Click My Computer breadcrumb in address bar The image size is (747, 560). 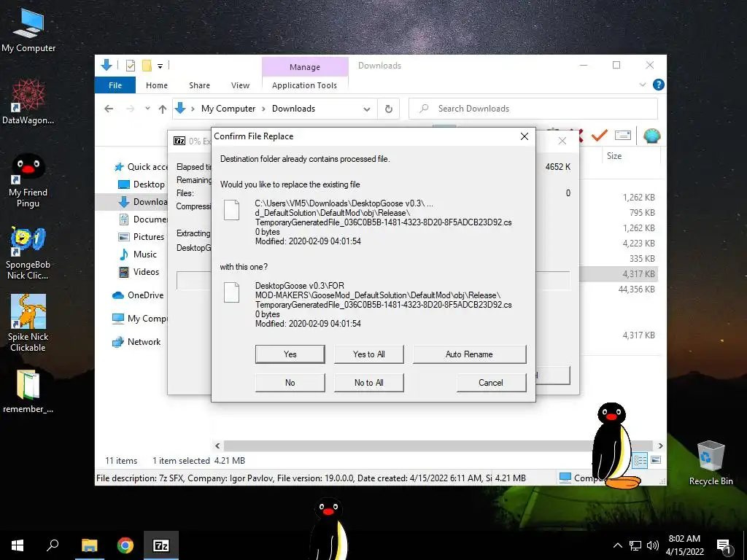228,109
